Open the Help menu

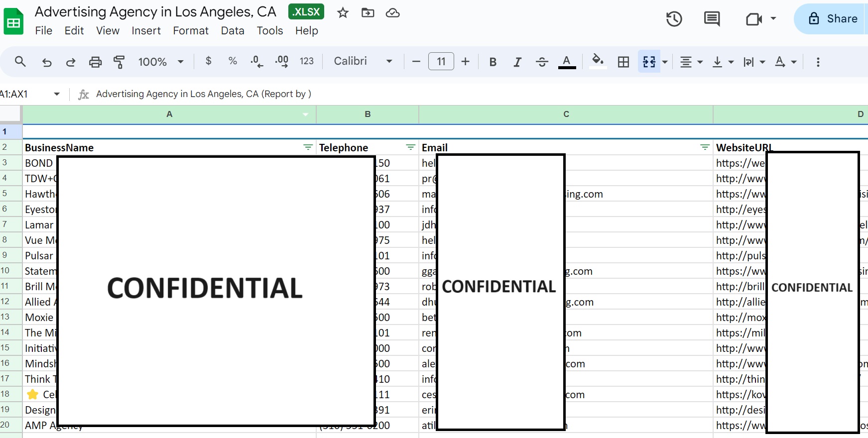pos(307,31)
